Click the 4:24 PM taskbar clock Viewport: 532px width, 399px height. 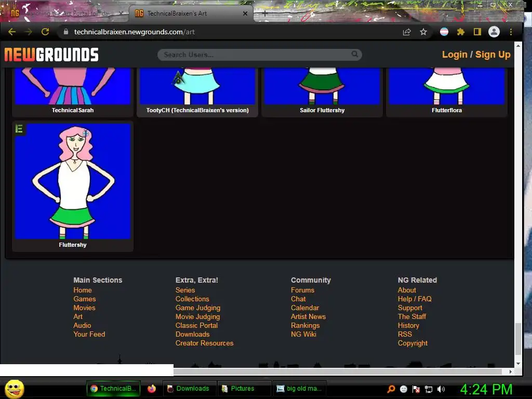tap(486, 389)
